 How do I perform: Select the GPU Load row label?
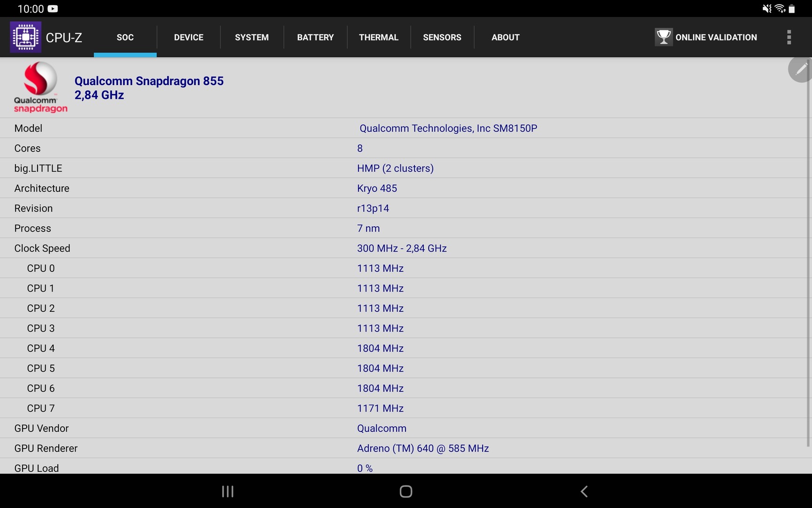tap(37, 468)
